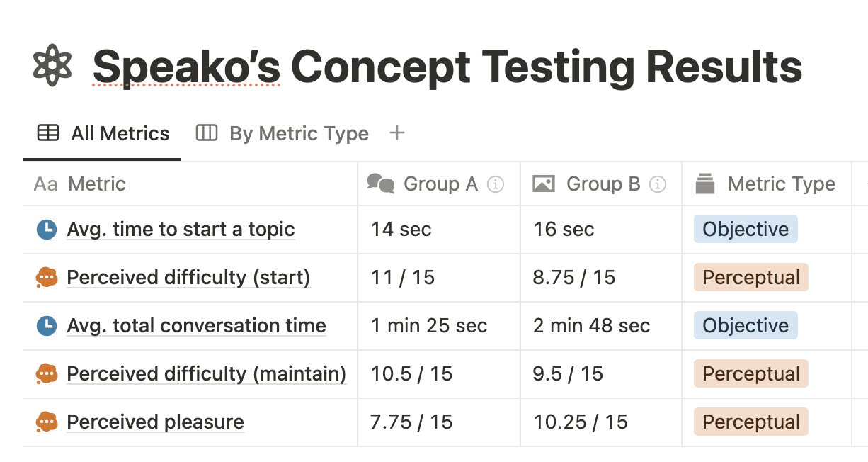
Task: Open Metric Type column header menu
Action: coord(766,184)
